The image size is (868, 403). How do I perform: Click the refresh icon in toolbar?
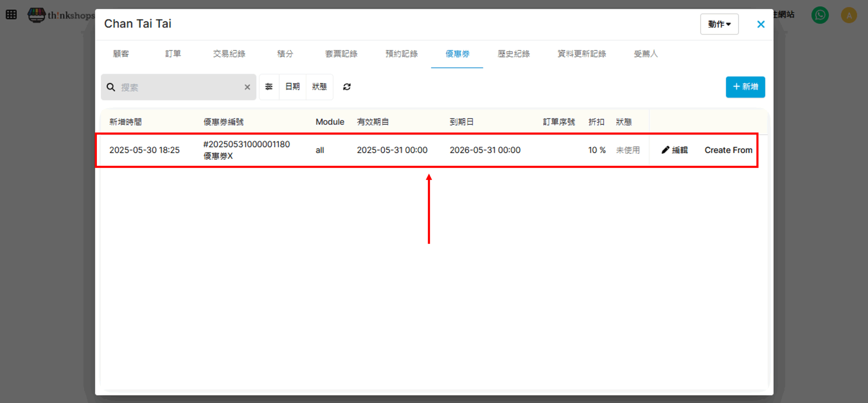tap(347, 87)
